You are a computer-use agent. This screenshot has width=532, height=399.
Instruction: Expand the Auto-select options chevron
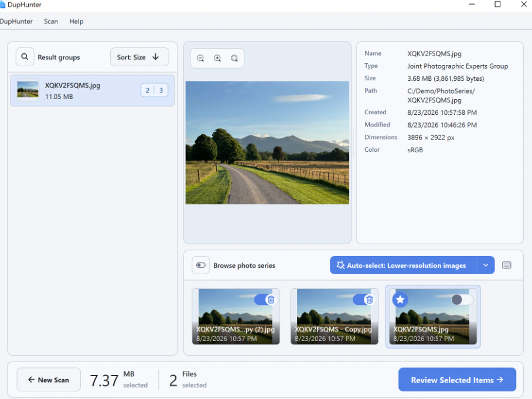[x=486, y=265]
